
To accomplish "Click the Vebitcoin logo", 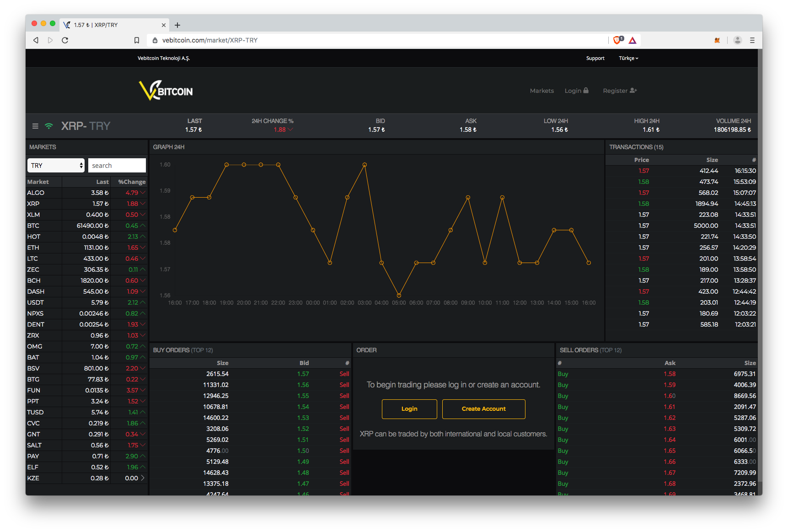I will point(166,91).
